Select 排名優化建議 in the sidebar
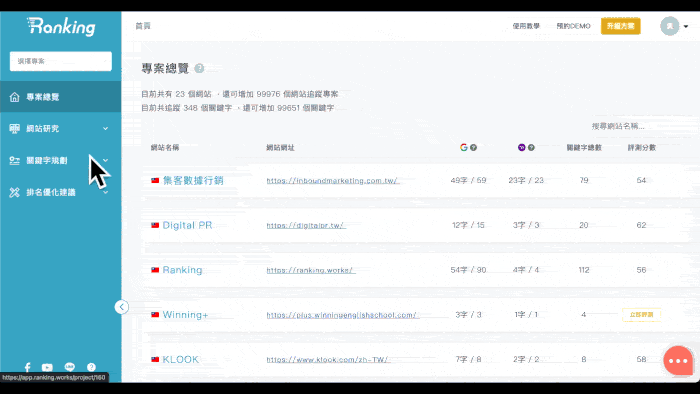 tap(60, 192)
